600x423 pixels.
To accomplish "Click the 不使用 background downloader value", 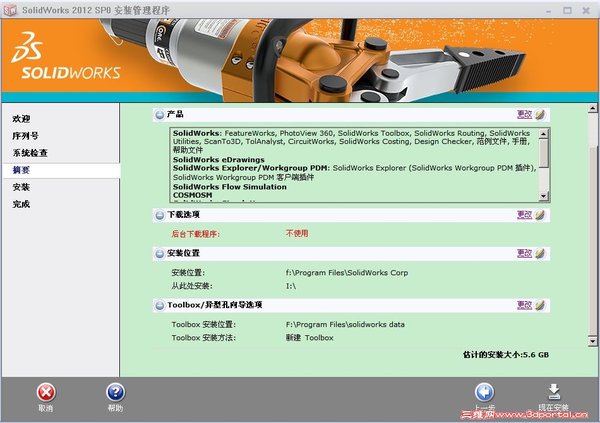I will pyautogui.click(x=297, y=233).
